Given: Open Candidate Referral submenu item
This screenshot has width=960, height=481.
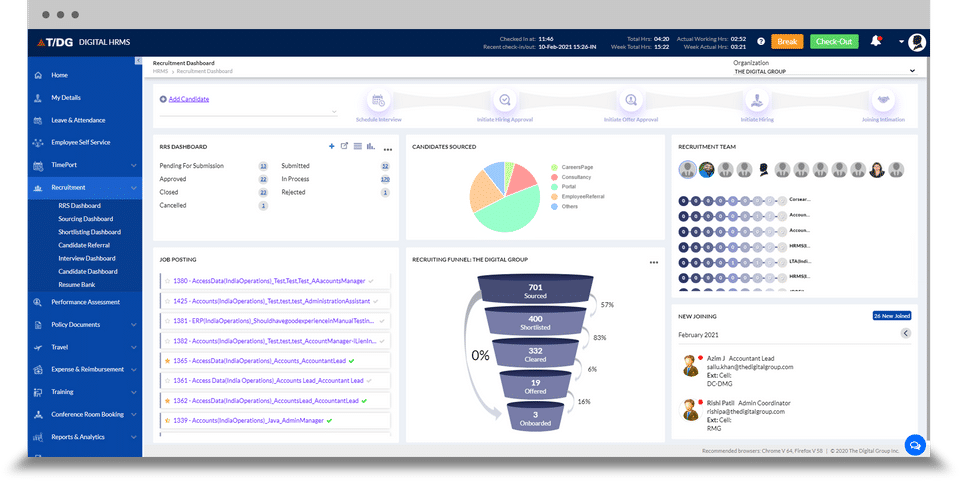Looking at the screenshot, I should [84, 245].
